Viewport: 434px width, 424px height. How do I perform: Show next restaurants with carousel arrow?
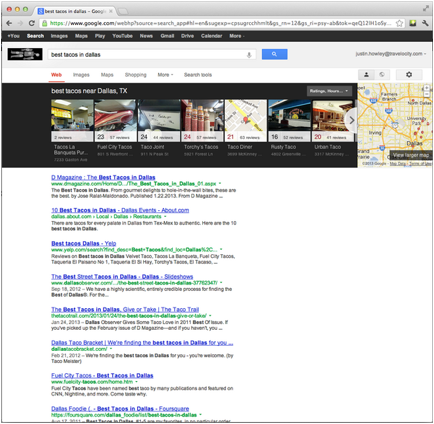point(351,120)
